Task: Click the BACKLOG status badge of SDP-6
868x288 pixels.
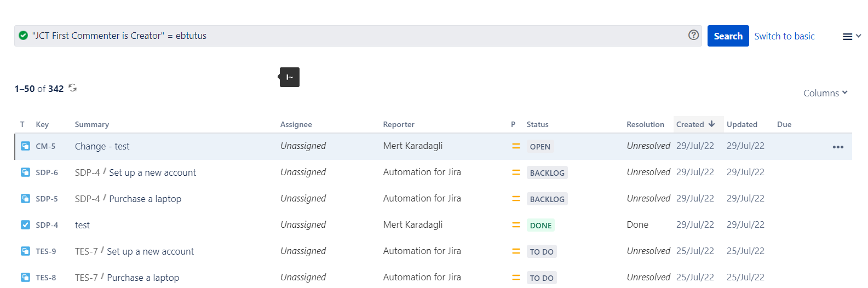Action: [547, 173]
